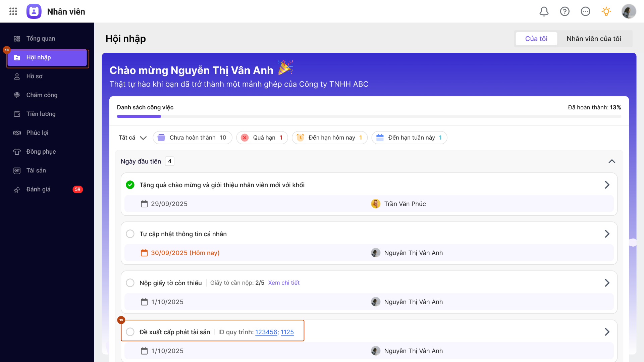Viewport: 644px width, 362px height.
Task: Tick the 'Đề xuất cấp phát tài sản' circle
Action: click(x=130, y=332)
